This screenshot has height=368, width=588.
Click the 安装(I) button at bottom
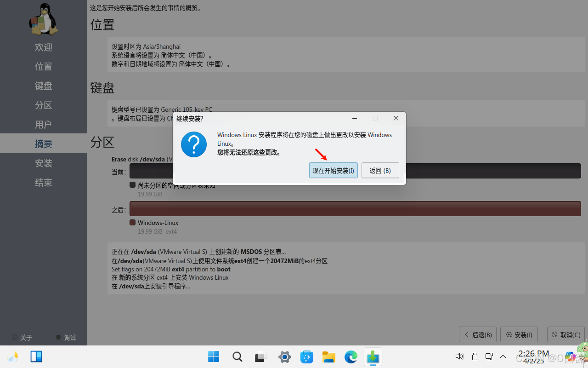pos(519,335)
